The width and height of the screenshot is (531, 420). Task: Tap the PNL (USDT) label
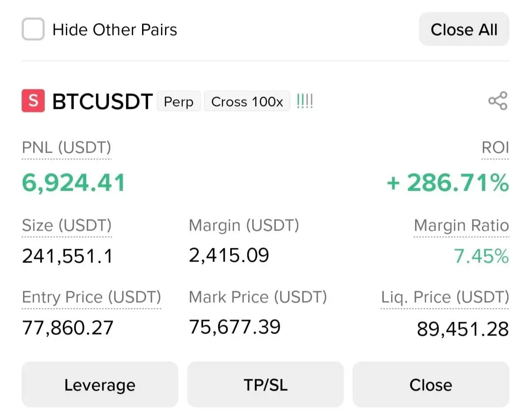click(66, 147)
